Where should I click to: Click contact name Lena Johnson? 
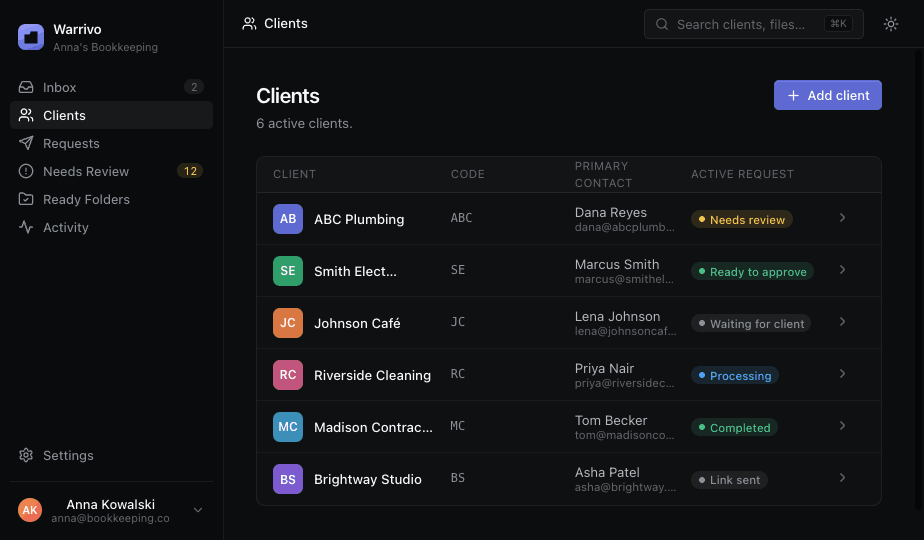point(618,316)
